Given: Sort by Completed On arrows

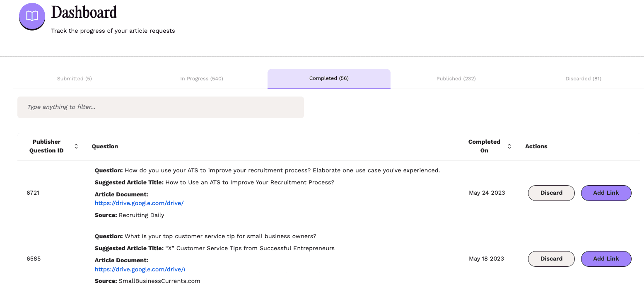Looking at the screenshot, I should pos(509,146).
